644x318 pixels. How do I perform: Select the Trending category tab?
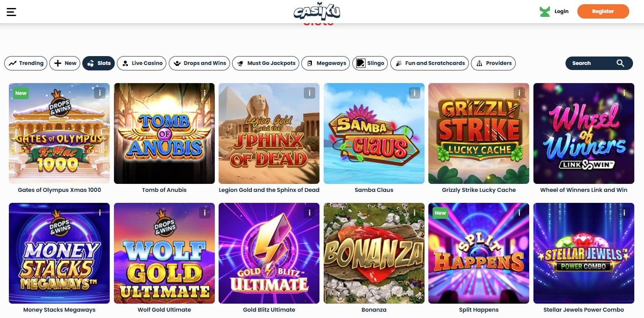pos(26,63)
